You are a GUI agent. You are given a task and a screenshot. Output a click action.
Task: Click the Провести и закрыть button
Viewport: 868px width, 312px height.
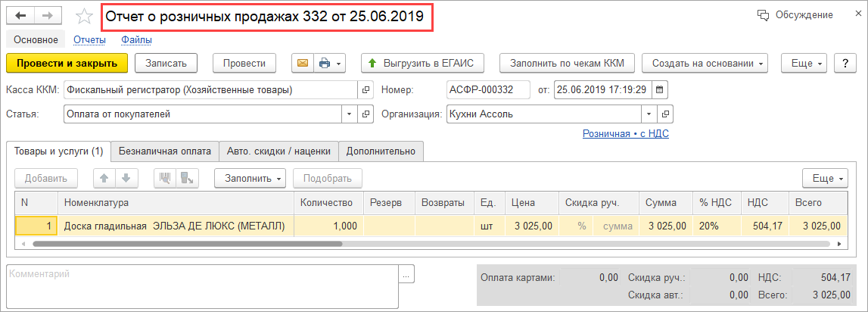pos(67,63)
